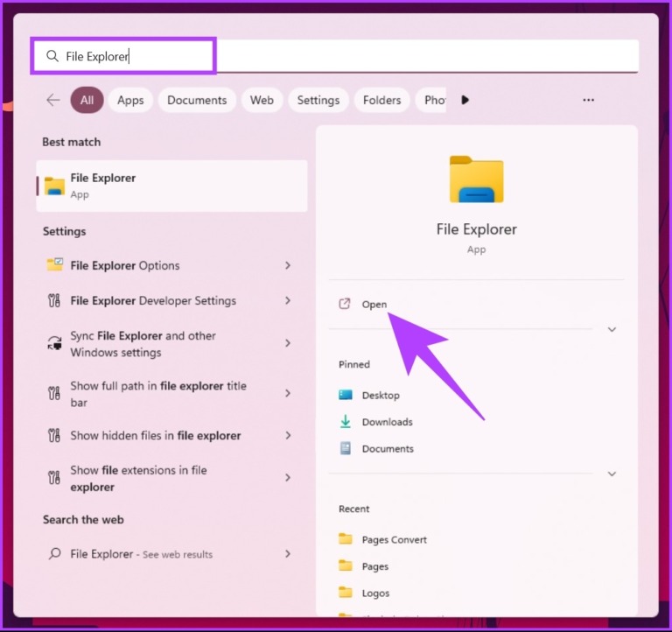Switch to the Documents filter tab
The image size is (672, 632).
coord(197,100)
